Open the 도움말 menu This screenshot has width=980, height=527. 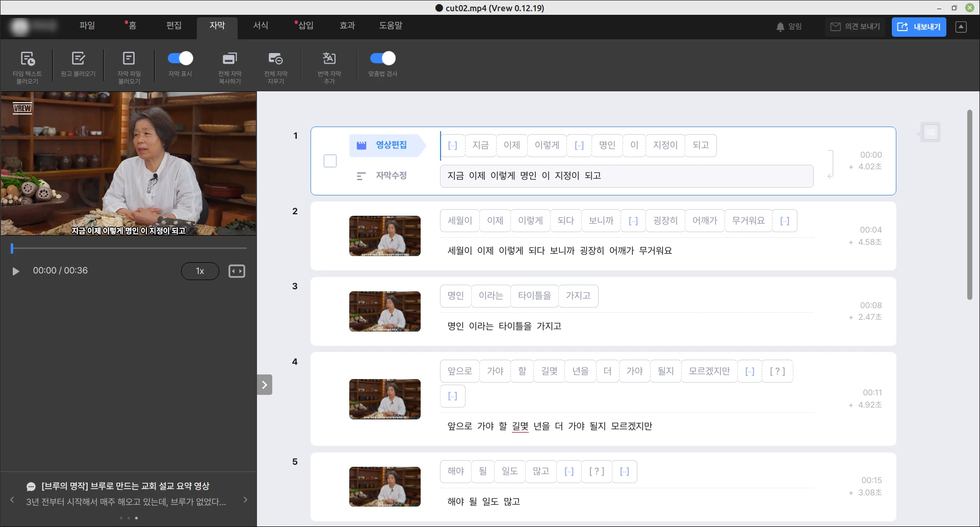tap(391, 26)
